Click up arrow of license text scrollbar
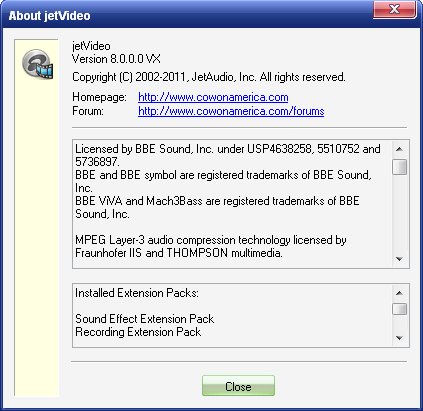 click(x=399, y=149)
